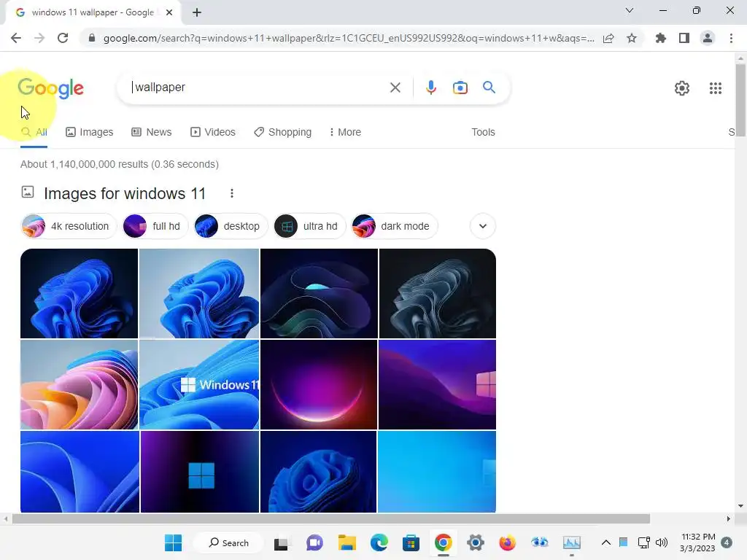Open the dark teal wave wallpaper
Viewport: 747px width, 560px height.
(319, 293)
